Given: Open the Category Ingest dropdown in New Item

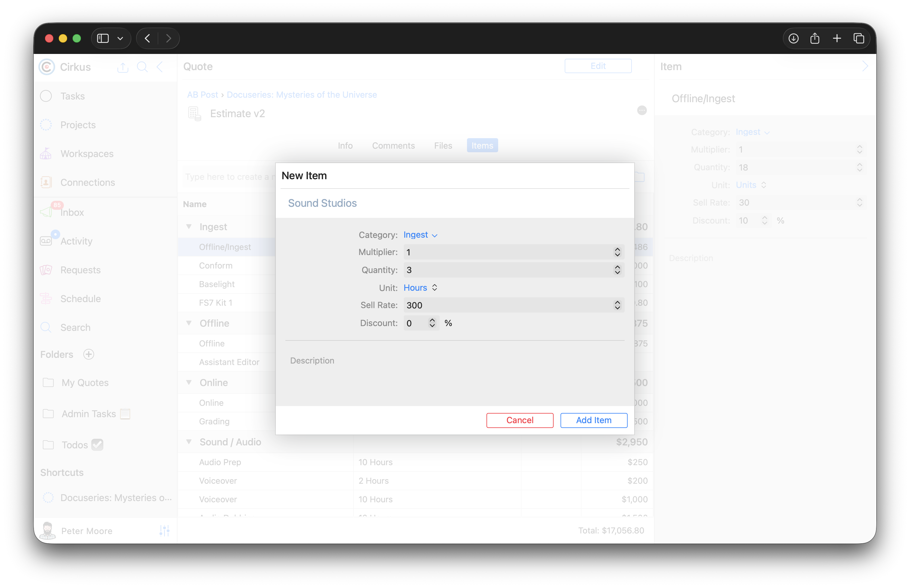Looking at the screenshot, I should click(x=420, y=235).
